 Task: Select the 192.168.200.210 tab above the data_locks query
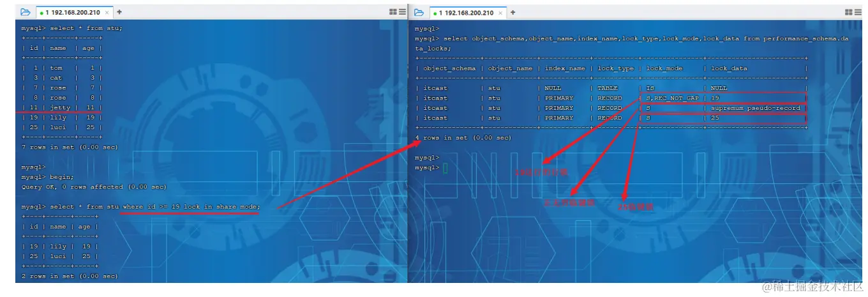468,12
